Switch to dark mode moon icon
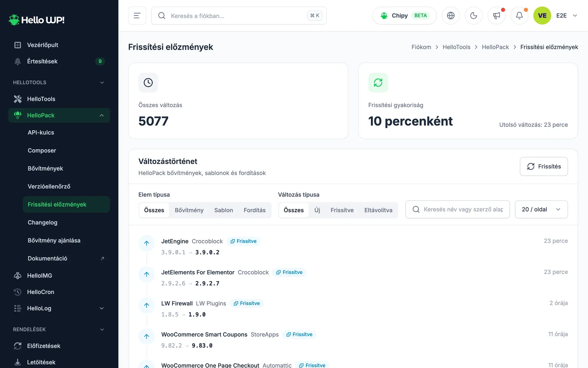588x368 pixels. [474, 16]
